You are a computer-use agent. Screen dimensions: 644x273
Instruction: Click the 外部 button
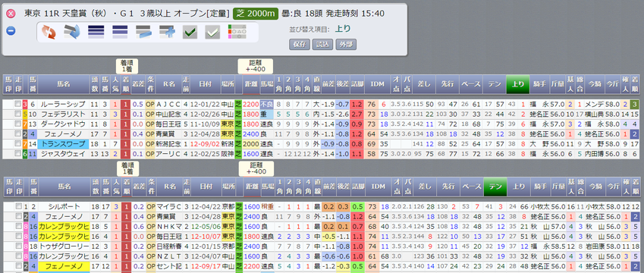pos(346,45)
